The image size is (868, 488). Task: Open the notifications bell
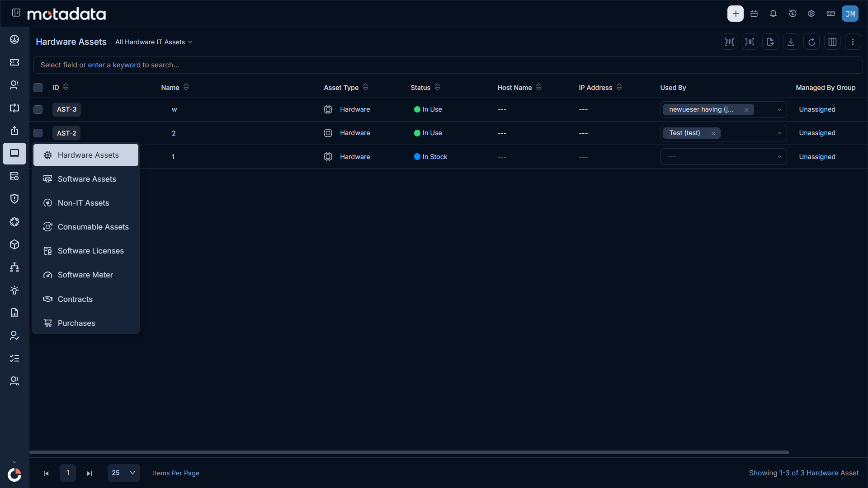773,14
